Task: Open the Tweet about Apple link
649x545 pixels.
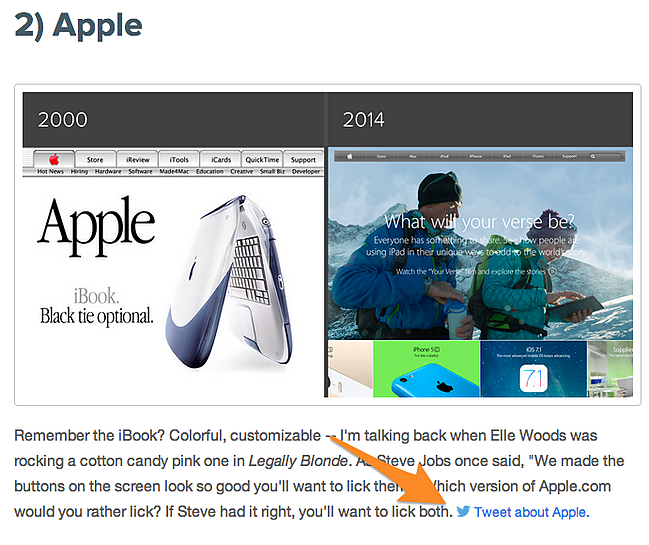Action: [531, 512]
